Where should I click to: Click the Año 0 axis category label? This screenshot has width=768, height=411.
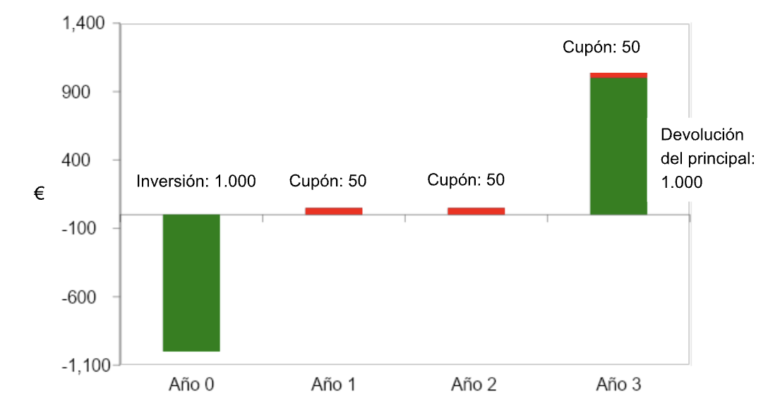(x=192, y=385)
